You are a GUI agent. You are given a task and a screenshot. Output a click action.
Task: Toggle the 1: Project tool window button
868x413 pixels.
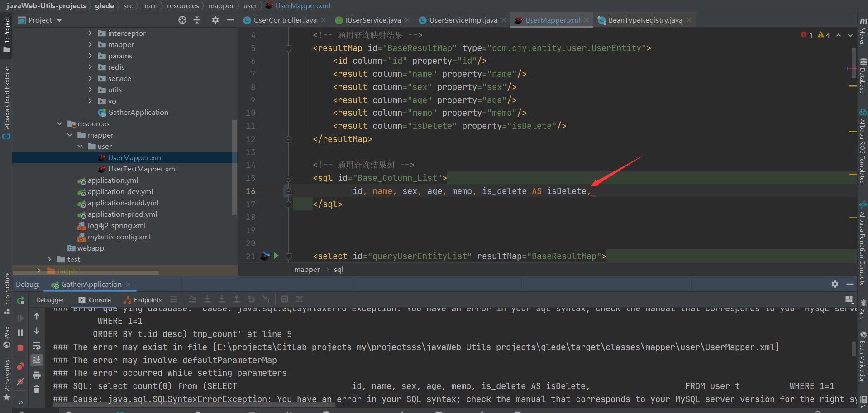6,35
